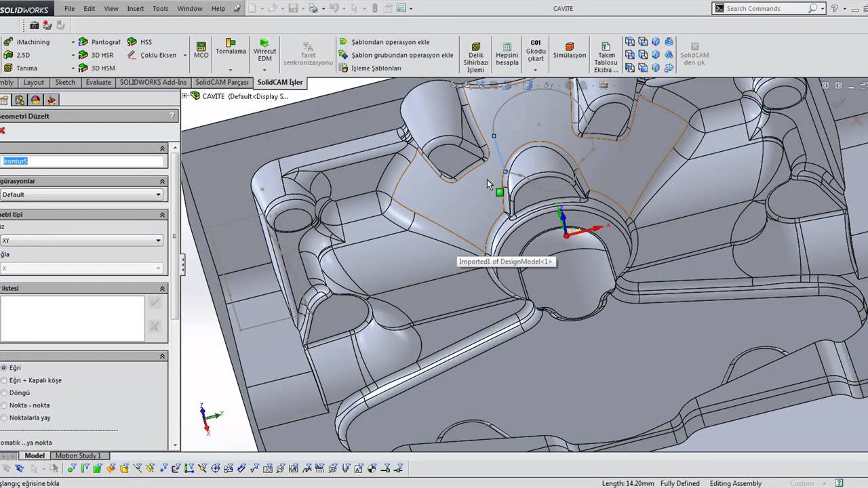Click the Geometri Düzelt help question mark
This screenshot has width=868, height=488.
pos(174,116)
